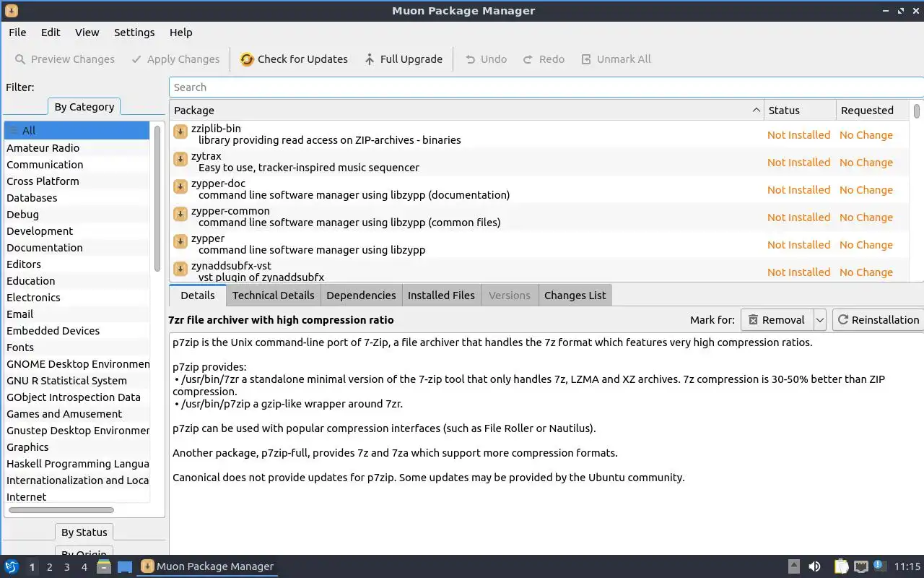
Task: Mark package for Removal
Action: tap(777, 320)
